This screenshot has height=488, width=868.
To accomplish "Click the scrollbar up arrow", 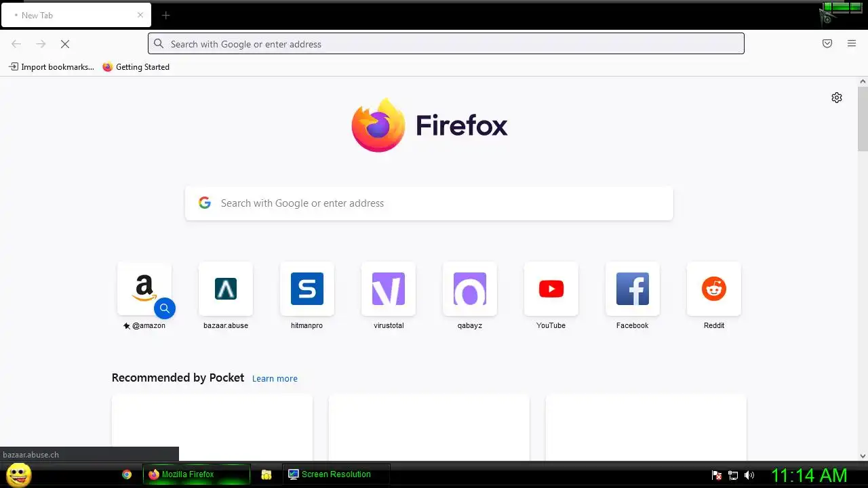I will (863, 81).
